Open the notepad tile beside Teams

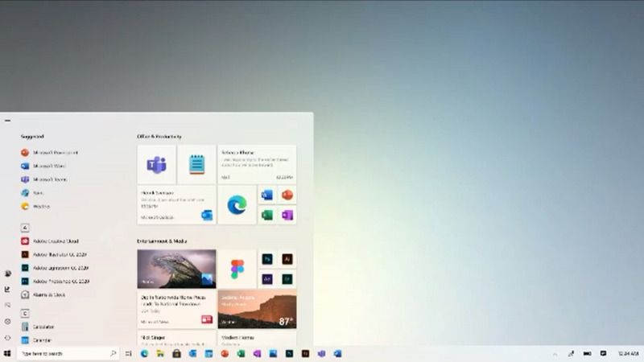196,165
